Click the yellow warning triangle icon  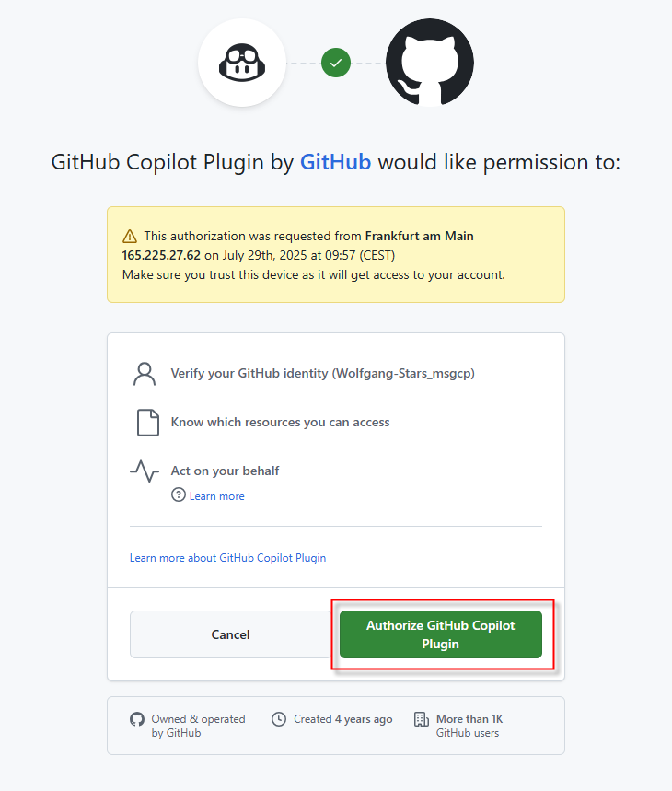coord(130,236)
